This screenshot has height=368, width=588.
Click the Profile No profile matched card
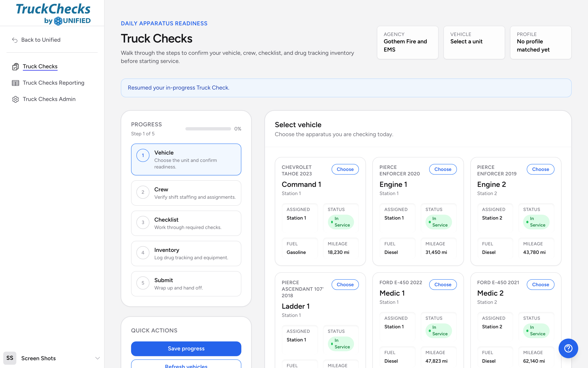click(541, 43)
